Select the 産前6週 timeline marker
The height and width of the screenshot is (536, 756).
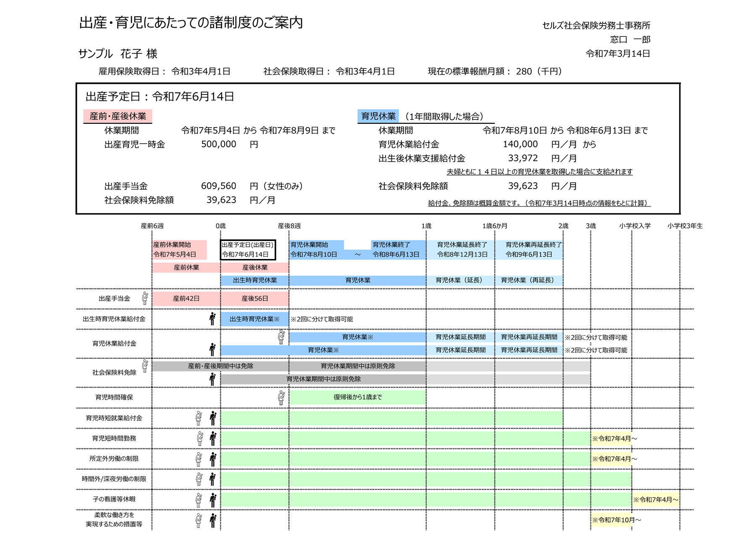point(152,226)
